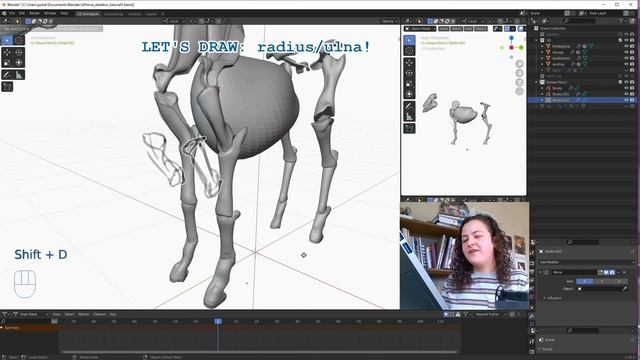Open the Object Mode dropdown in right viewport

(x=420, y=29)
